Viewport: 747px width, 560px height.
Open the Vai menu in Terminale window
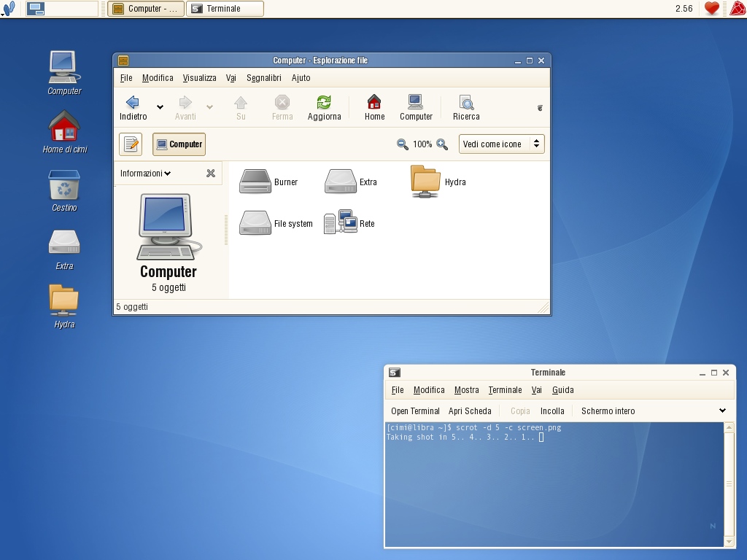[536, 390]
